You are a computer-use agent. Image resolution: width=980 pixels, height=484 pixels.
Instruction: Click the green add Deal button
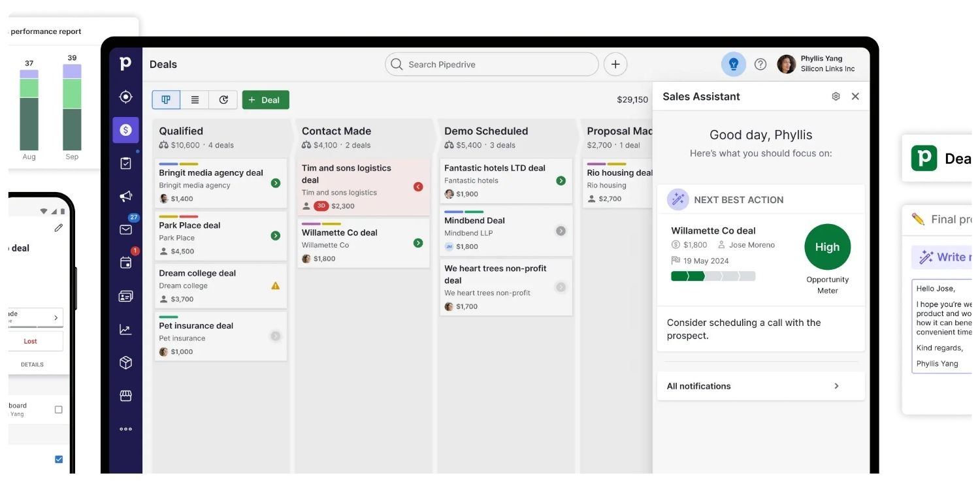tap(265, 100)
